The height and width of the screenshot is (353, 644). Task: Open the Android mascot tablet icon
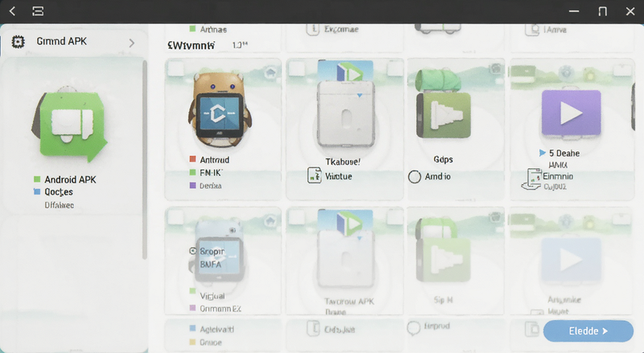220,110
